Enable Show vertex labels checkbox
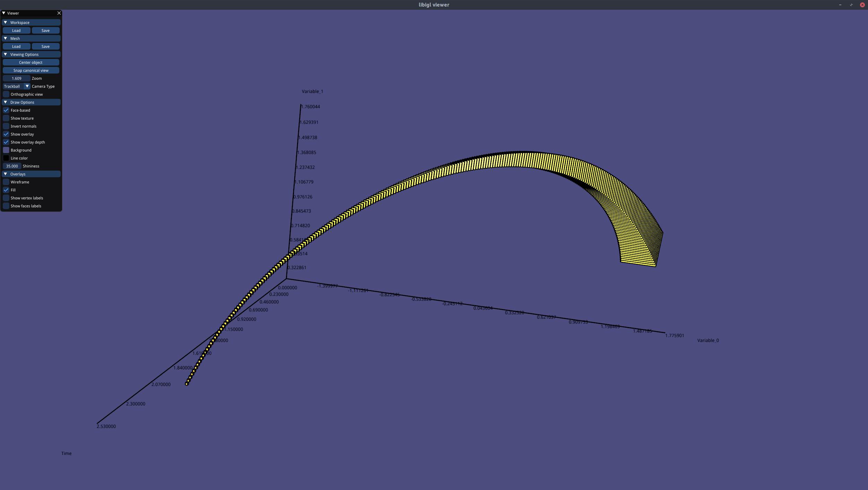The width and height of the screenshot is (868, 490). tap(6, 198)
